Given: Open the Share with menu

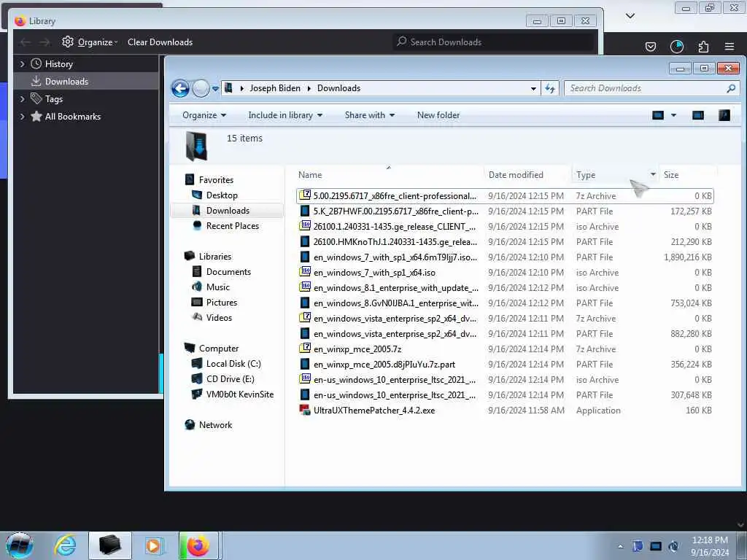Looking at the screenshot, I should 369,115.
